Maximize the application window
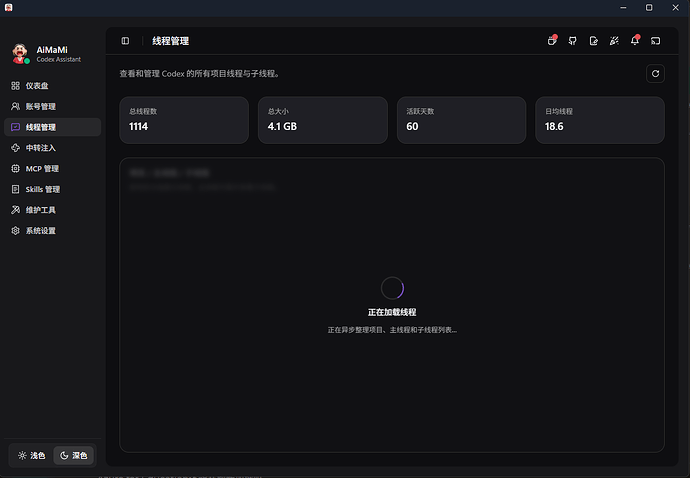 tap(649, 7)
